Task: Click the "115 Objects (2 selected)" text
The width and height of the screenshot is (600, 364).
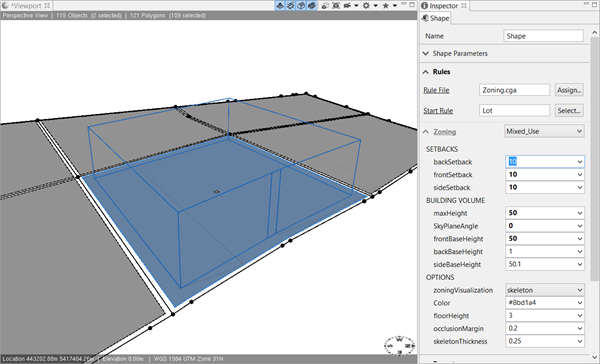Action: click(89, 16)
